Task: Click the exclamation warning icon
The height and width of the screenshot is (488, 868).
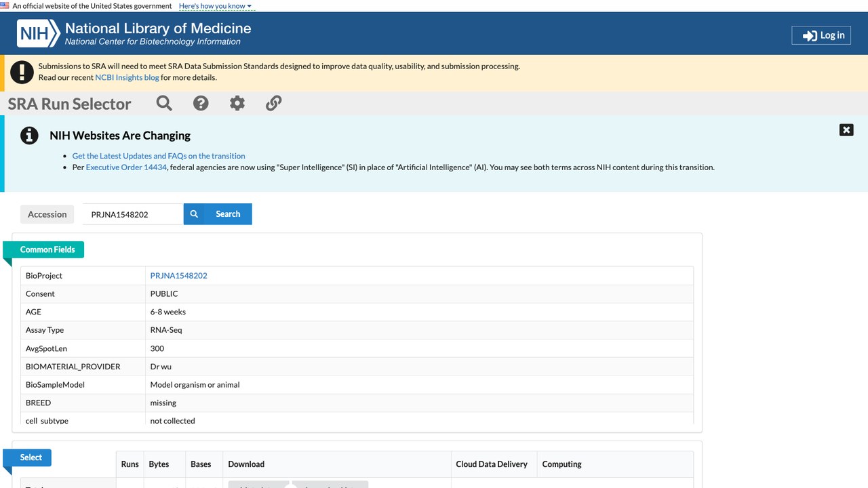Action: [22, 72]
